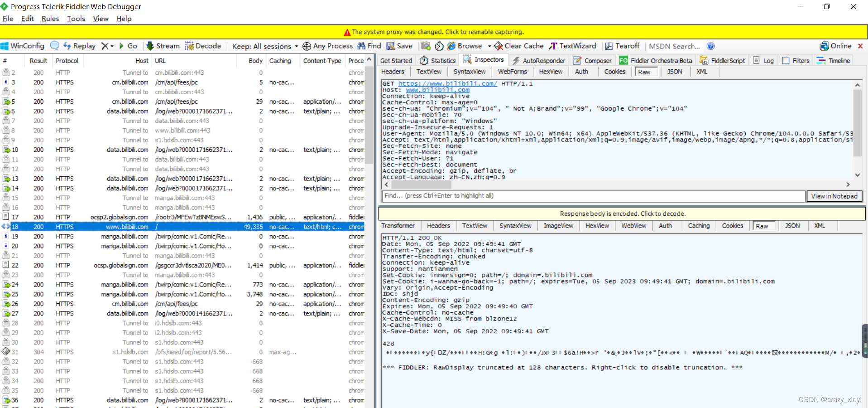The image size is (868, 408).
Task: Select request HexView inspector tab
Action: pos(551,72)
